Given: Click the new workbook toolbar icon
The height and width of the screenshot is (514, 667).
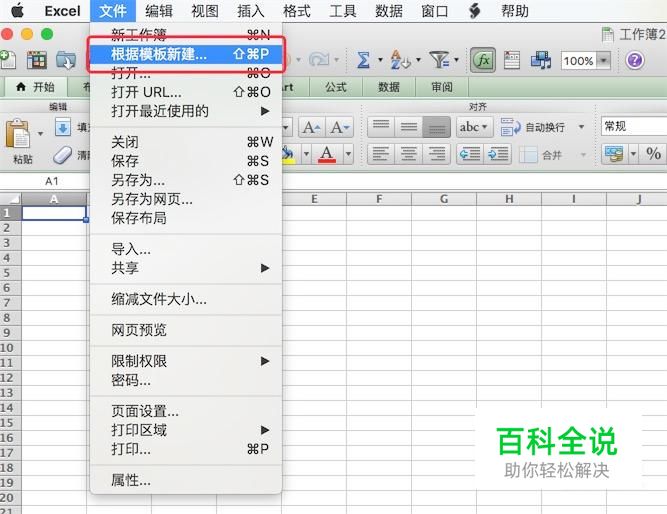Looking at the screenshot, I should pos(9,60).
